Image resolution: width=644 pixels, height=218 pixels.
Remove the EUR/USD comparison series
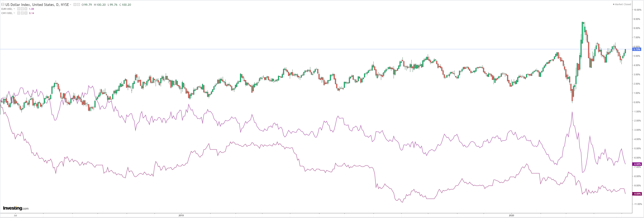pyautogui.click(x=26, y=9)
